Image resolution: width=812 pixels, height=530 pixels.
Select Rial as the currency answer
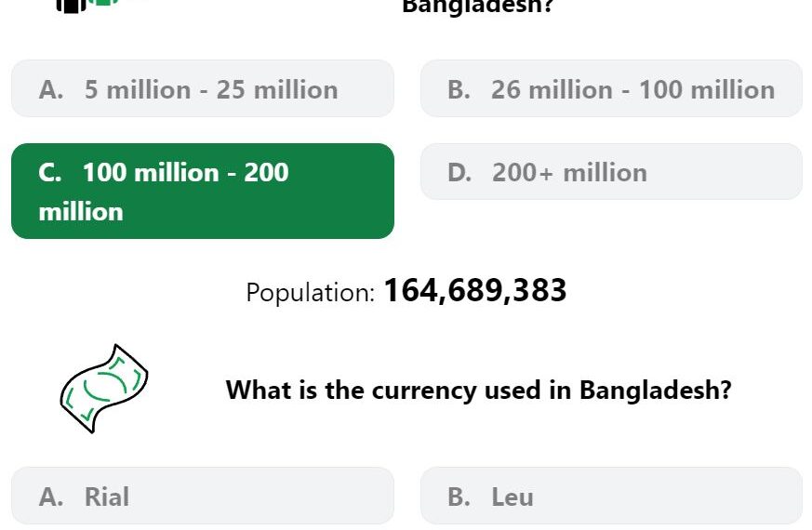click(x=203, y=496)
